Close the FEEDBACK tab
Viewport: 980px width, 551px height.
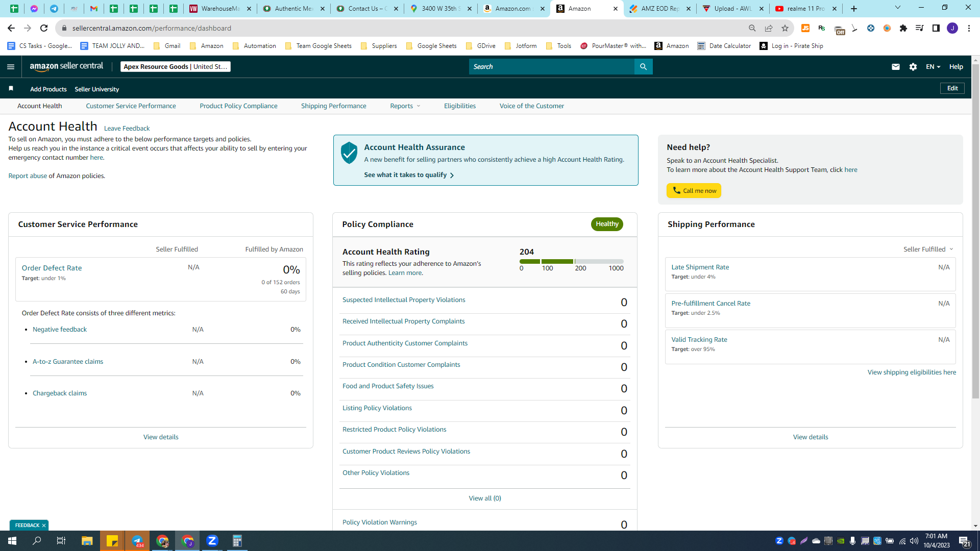pos(44,525)
